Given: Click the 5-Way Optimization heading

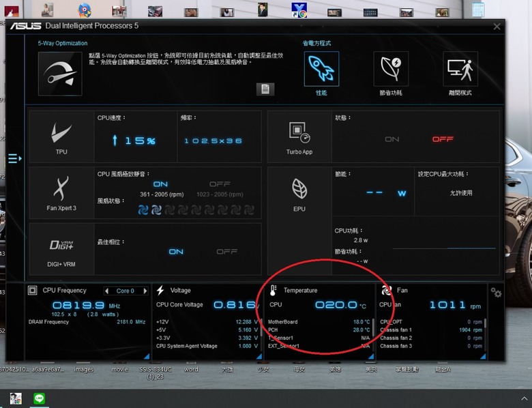Looking at the screenshot, I should pyautogui.click(x=63, y=43).
